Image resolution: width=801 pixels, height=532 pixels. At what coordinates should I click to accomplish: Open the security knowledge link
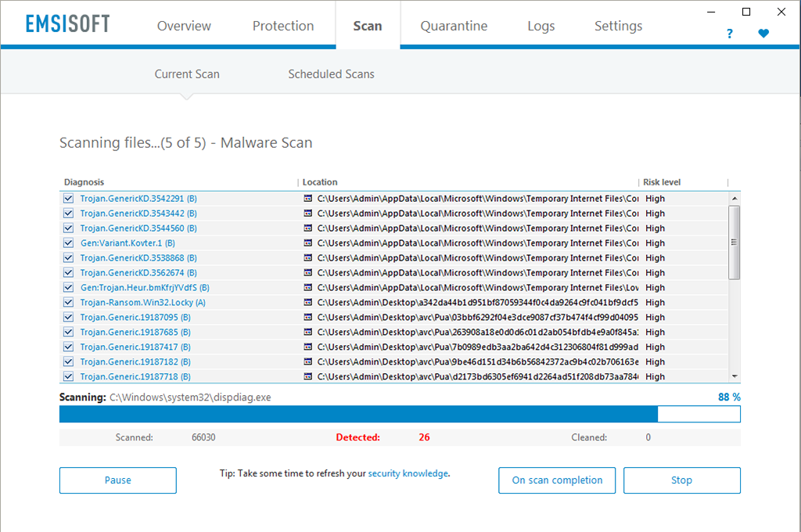[x=408, y=473]
